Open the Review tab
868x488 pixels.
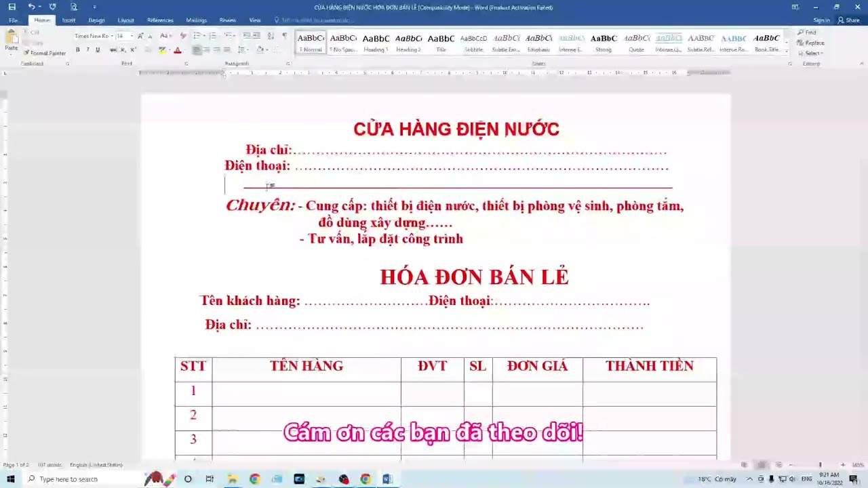pos(227,20)
